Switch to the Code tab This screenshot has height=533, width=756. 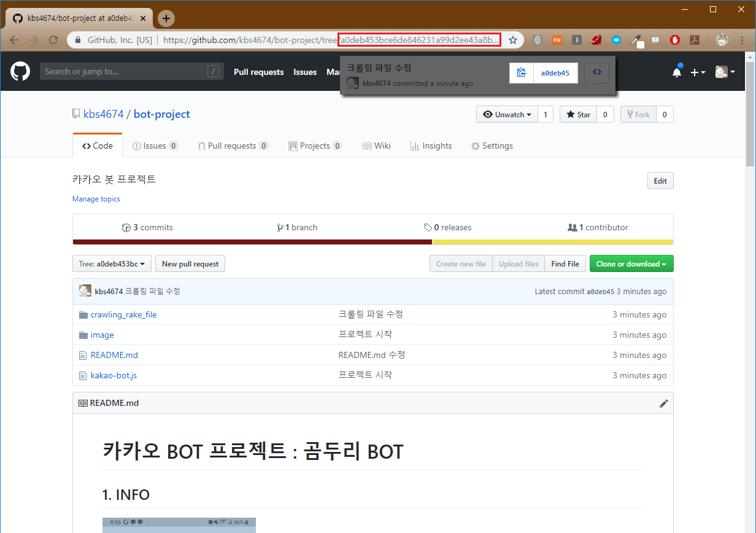click(x=98, y=146)
